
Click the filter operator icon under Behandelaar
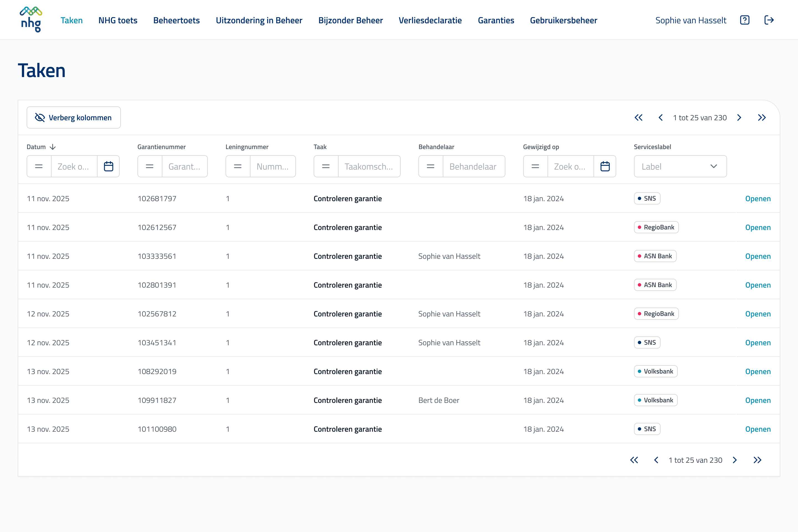(x=430, y=166)
